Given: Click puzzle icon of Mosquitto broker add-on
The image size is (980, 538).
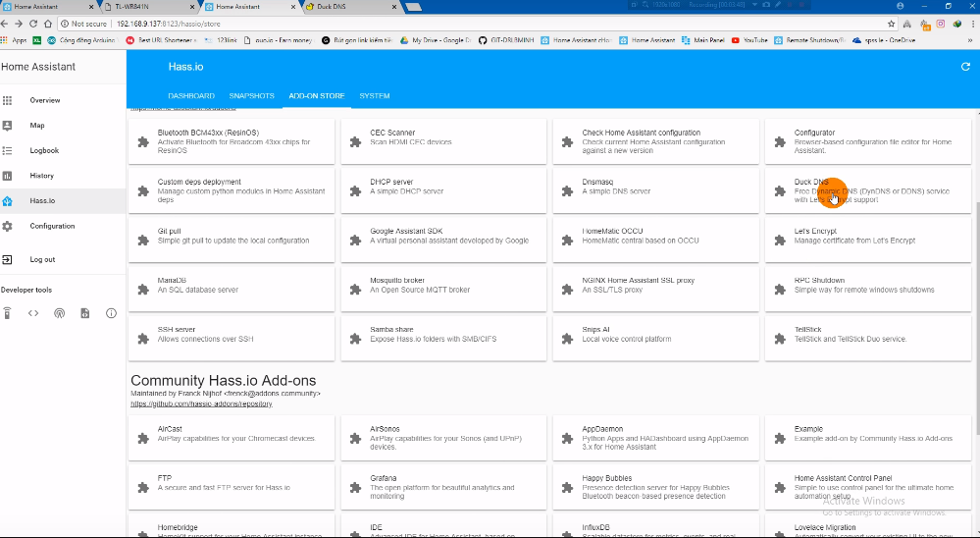Looking at the screenshot, I should [x=356, y=290].
